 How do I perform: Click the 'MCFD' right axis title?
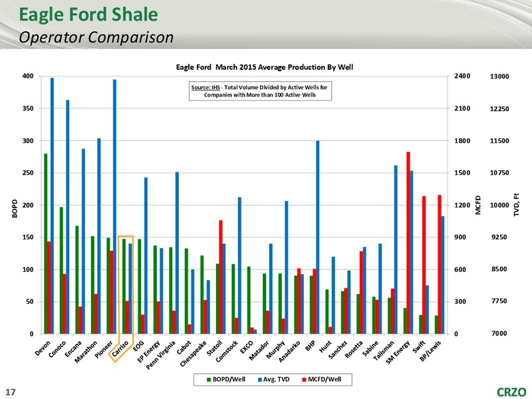pyautogui.click(x=478, y=205)
